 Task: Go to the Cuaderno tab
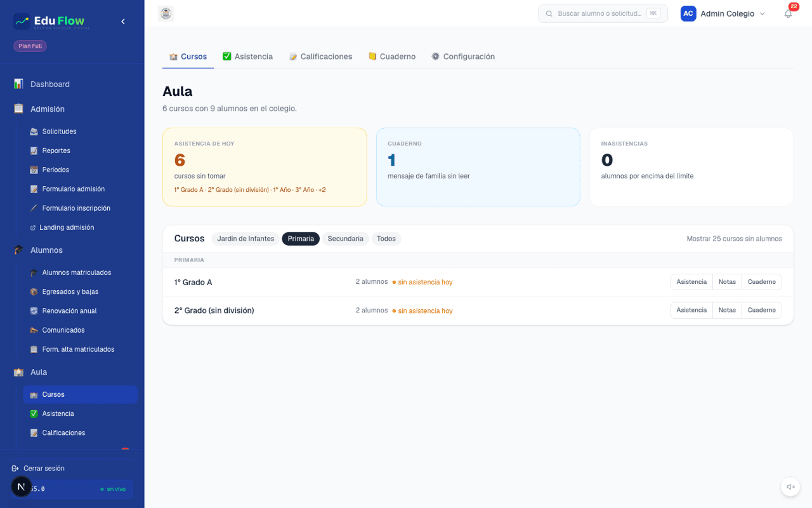point(392,57)
